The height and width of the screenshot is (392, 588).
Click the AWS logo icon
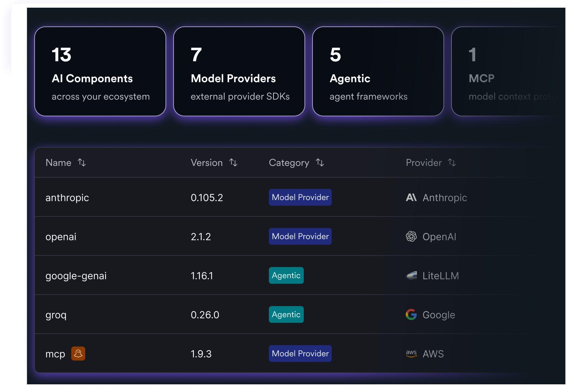[x=411, y=354]
